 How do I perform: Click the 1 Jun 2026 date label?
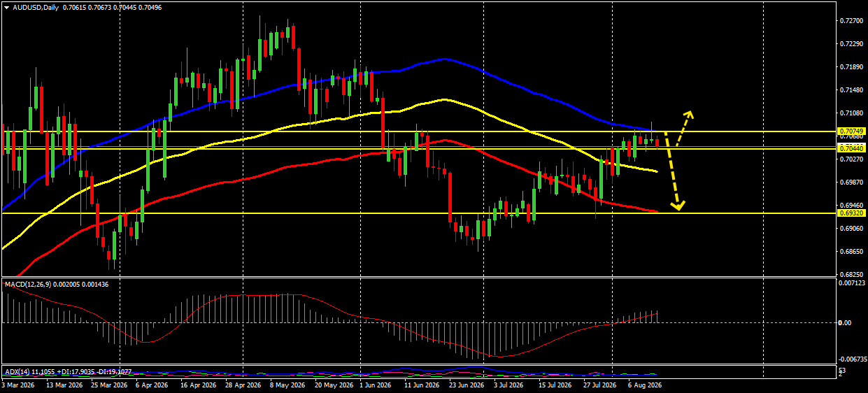pyautogui.click(x=375, y=385)
